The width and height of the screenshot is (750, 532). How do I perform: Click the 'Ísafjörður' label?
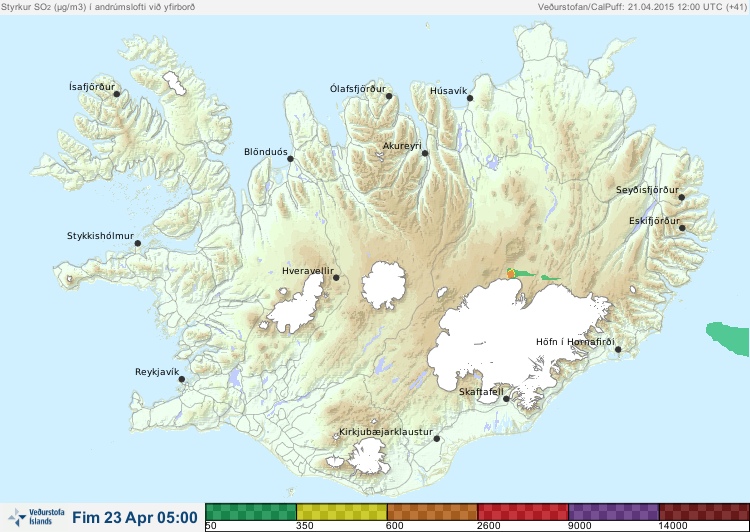click(92, 87)
